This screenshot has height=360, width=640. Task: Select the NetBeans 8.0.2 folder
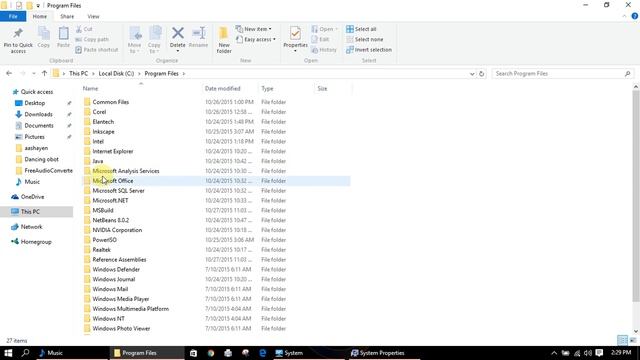click(111, 220)
